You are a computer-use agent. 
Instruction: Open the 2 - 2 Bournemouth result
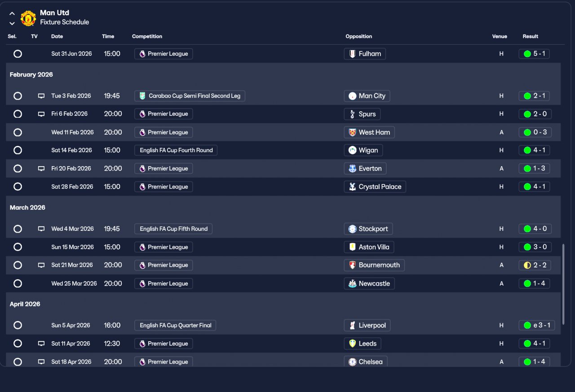pyautogui.click(x=534, y=265)
